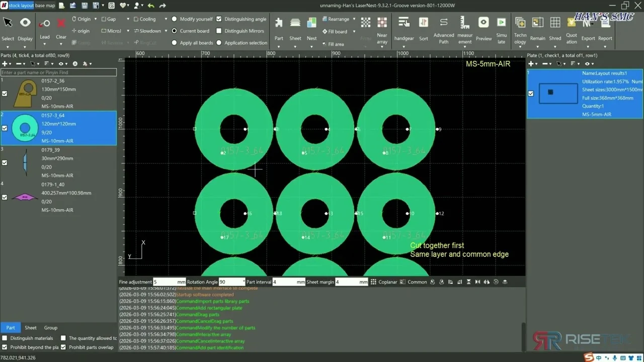Toggle checkbox for part 0179_39
The width and height of the screenshot is (644, 362).
click(5, 162)
